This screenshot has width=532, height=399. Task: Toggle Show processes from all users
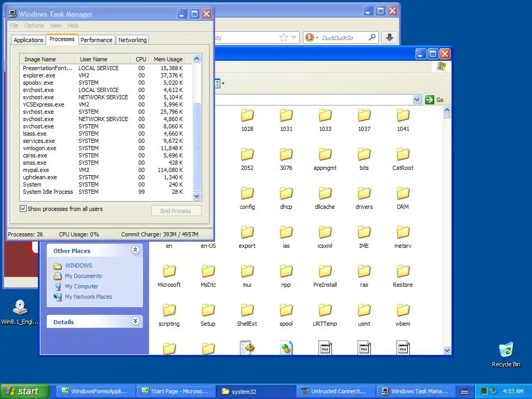tap(23, 209)
